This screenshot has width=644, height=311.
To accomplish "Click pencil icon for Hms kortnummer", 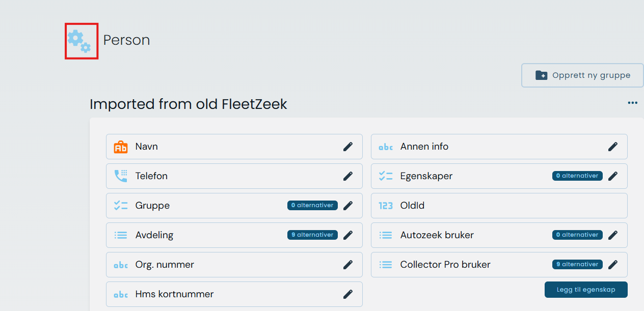I will click(348, 294).
